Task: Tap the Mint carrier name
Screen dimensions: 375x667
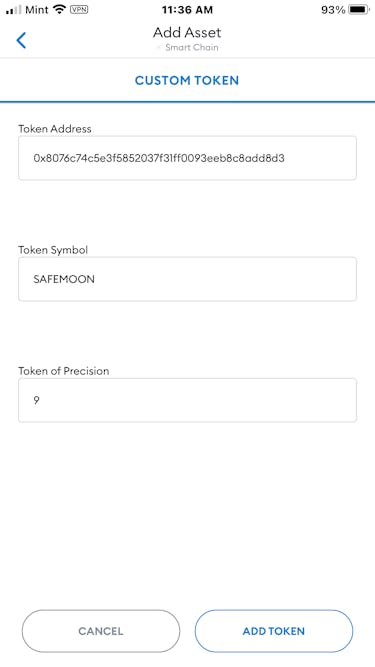Action: pyautogui.click(x=37, y=10)
